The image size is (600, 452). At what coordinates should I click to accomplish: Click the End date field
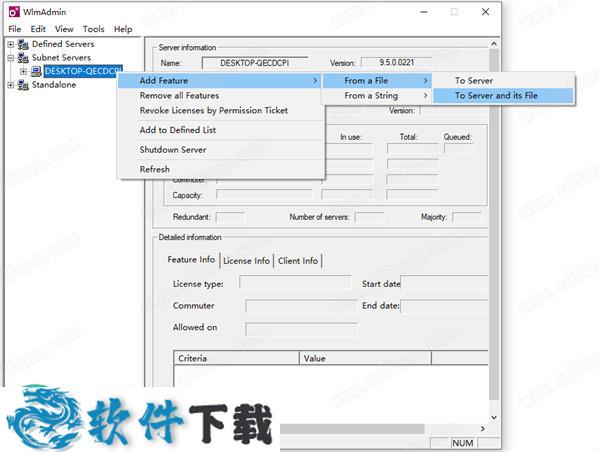tap(444, 307)
